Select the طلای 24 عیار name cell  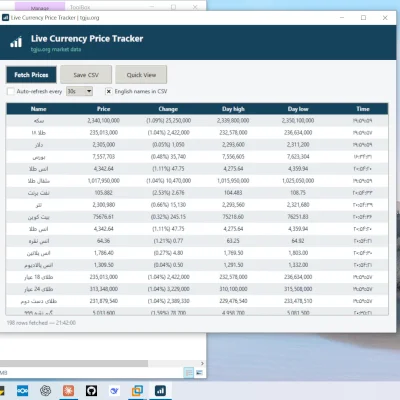click(x=39, y=289)
